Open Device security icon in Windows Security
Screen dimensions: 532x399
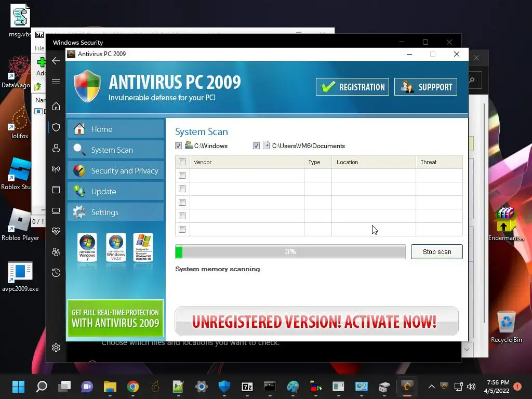[x=56, y=211]
